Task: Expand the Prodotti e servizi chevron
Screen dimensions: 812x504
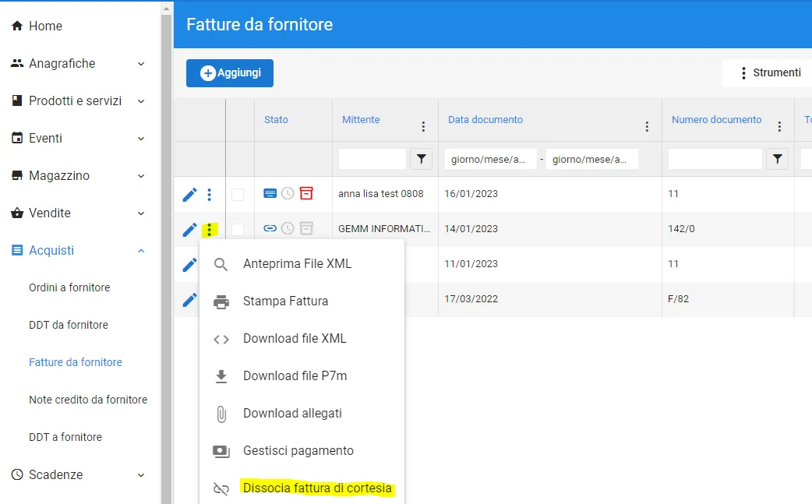Action: [x=141, y=101]
